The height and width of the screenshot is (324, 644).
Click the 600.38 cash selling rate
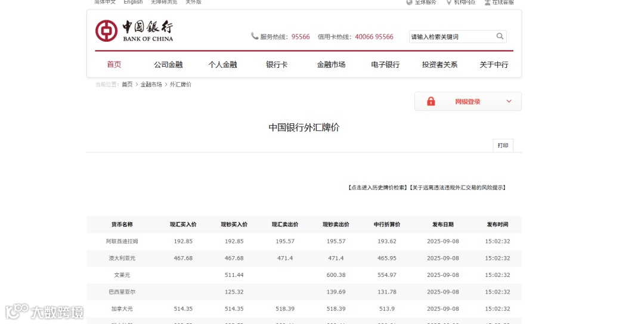[336, 275]
